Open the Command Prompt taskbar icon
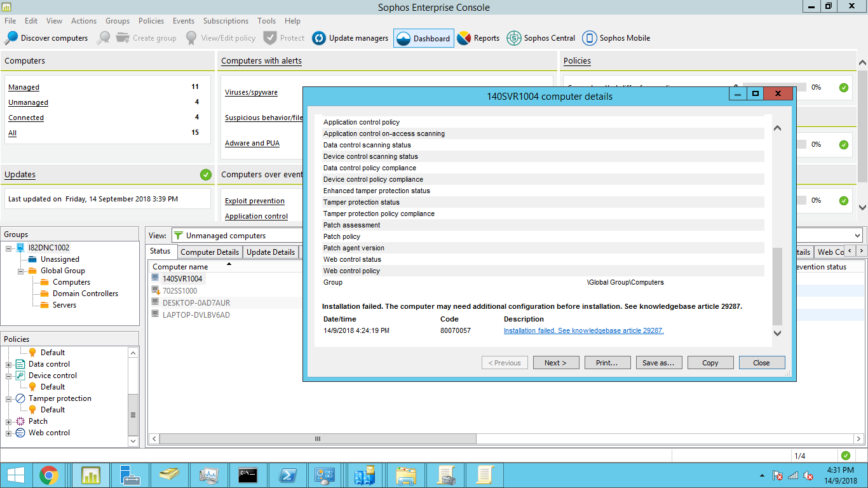 (247, 475)
